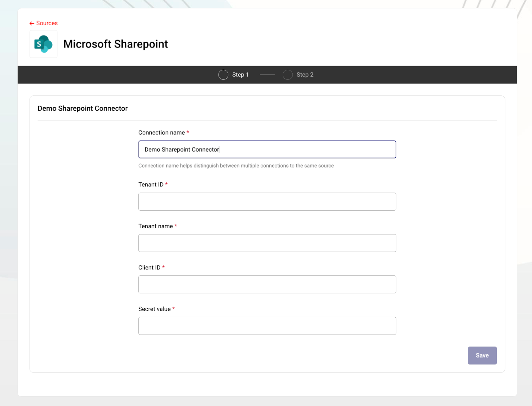Viewport: 532px width, 406px height.
Task: Click the Step 2 label text
Action: [305, 75]
